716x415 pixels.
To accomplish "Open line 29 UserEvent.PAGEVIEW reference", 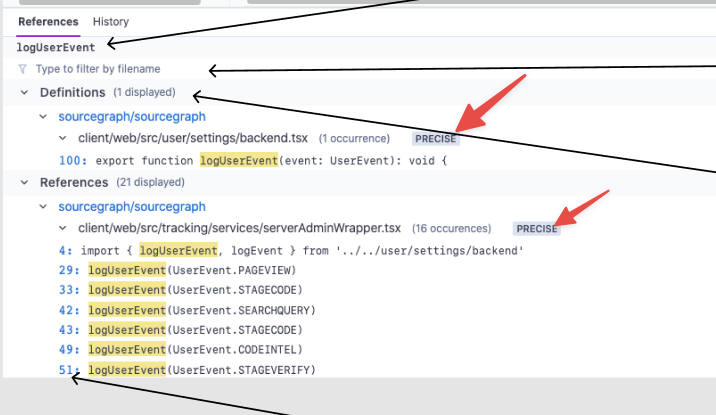I will tap(178, 270).
